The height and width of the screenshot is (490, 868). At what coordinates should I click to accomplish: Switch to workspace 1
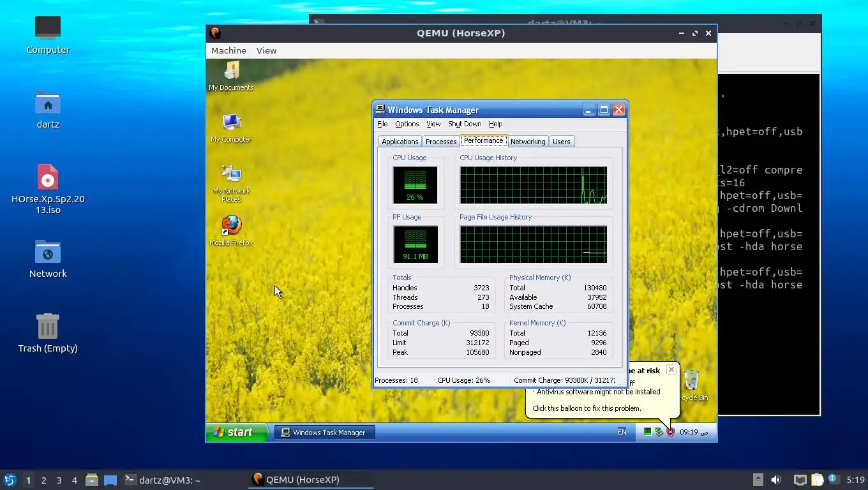click(x=28, y=480)
